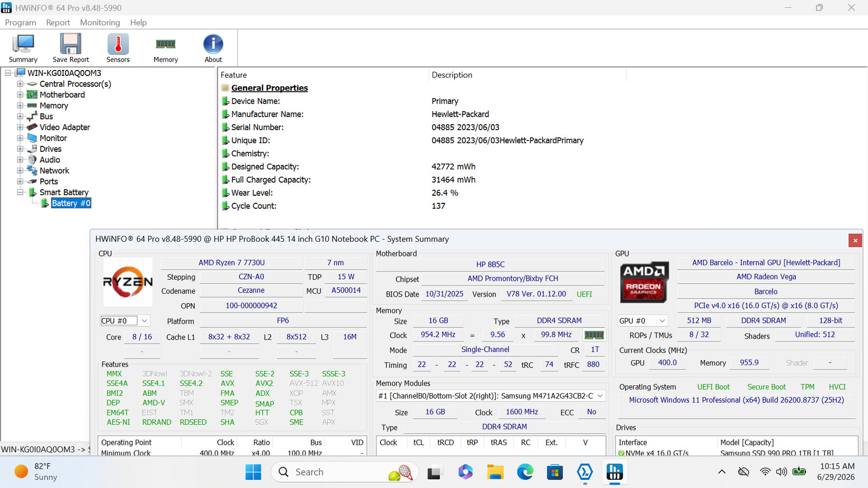Click Microsoft Windows 11 Professional build text
This screenshot has height=488, width=868.
point(737,400)
